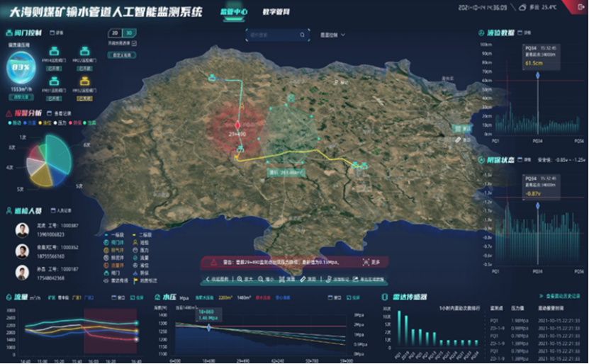Toggle 雷达传感 icon in map legend
Screen dimensions: 589x364
coord(106,280)
